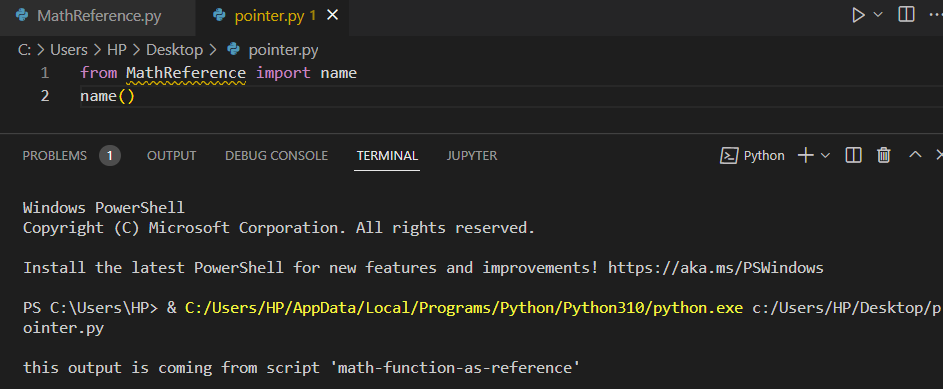This screenshot has width=943, height=389.
Task: Click the 'import' keyword on line 1
Action: pos(283,73)
